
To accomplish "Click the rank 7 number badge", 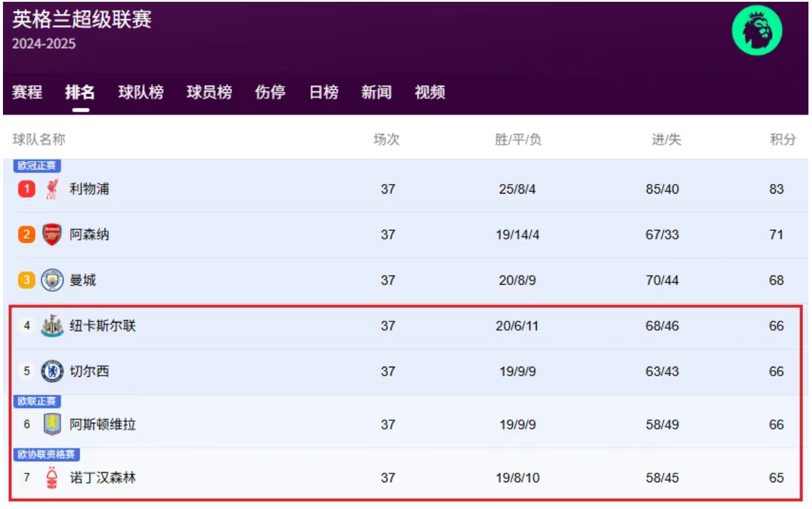I will (x=26, y=478).
